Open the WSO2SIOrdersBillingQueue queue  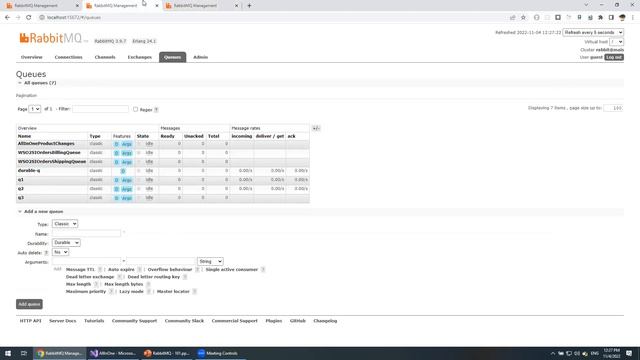[49, 153]
